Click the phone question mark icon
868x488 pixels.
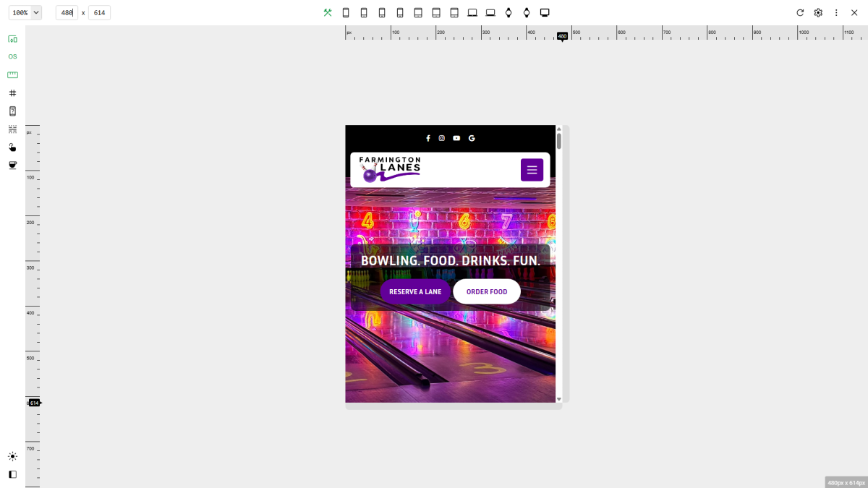click(12, 111)
